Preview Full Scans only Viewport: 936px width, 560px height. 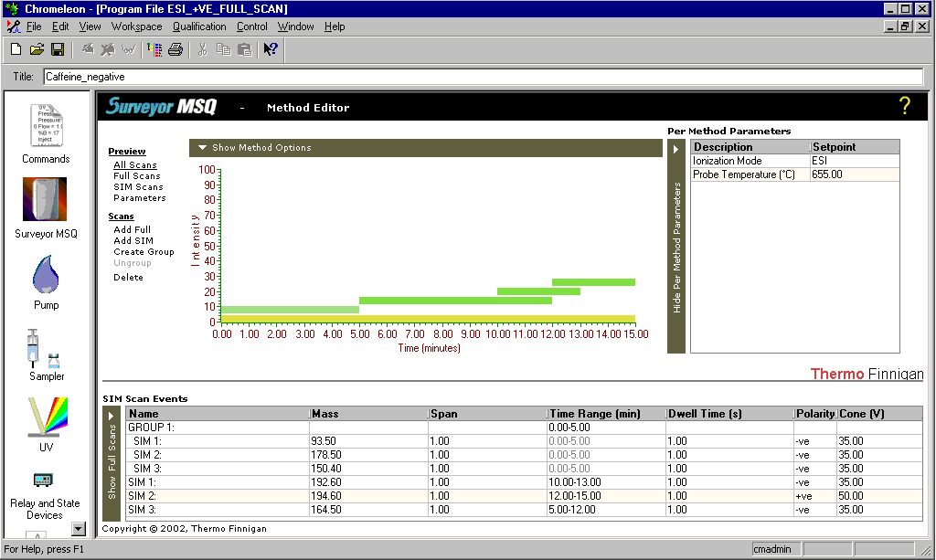pos(137,176)
